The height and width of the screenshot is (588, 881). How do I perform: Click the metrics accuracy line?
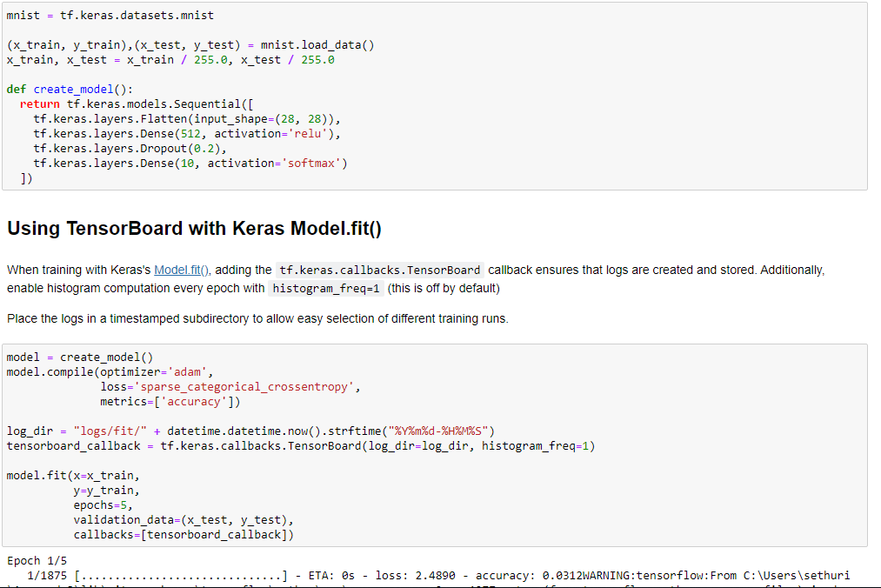[x=165, y=401]
